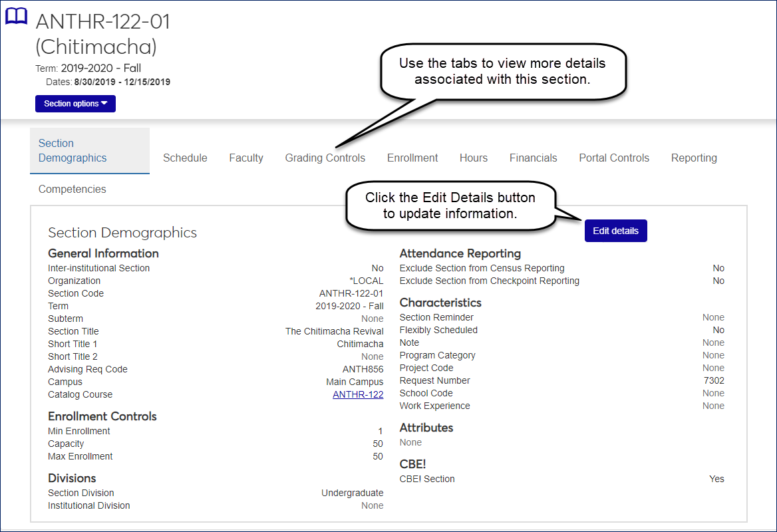Open the Financials tab

pyautogui.click(x=534, y=158)
